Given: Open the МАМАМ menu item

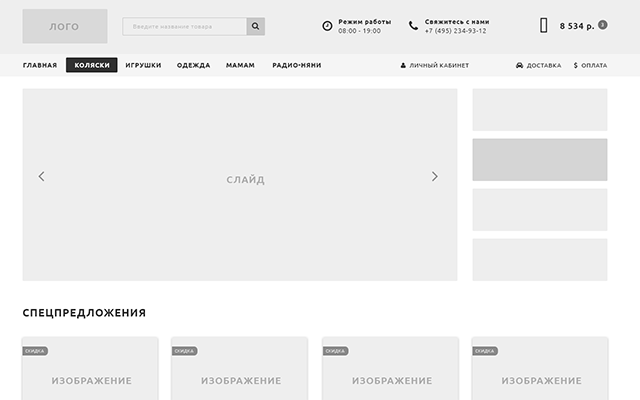Looking at the screenshot, I should click(x=240, y=65).
